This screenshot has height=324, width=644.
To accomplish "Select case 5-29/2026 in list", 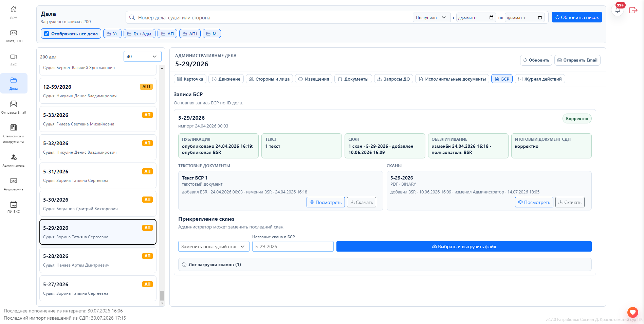I will point(98,232).
